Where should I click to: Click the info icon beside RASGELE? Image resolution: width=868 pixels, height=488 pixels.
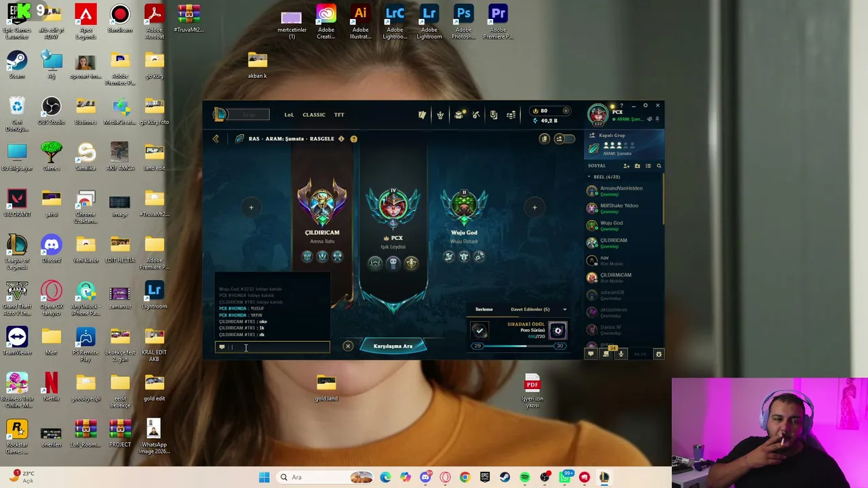pyautogui.click(x=341, y=139)
